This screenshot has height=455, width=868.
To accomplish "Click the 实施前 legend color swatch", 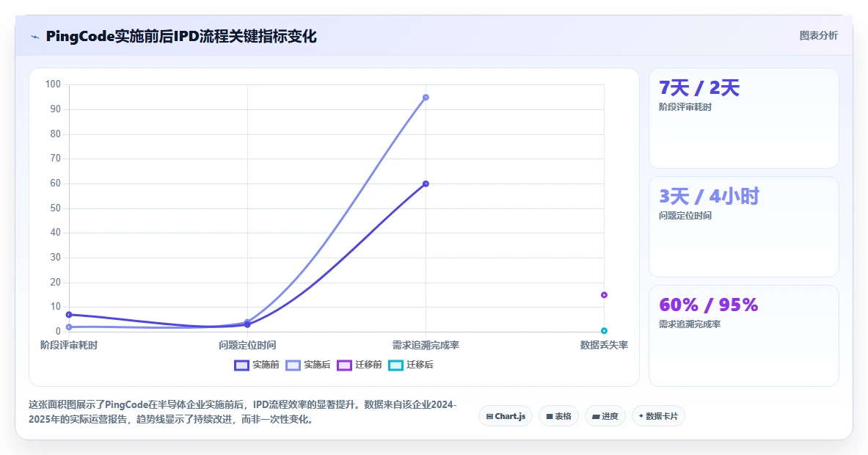I will click(241, 365).
